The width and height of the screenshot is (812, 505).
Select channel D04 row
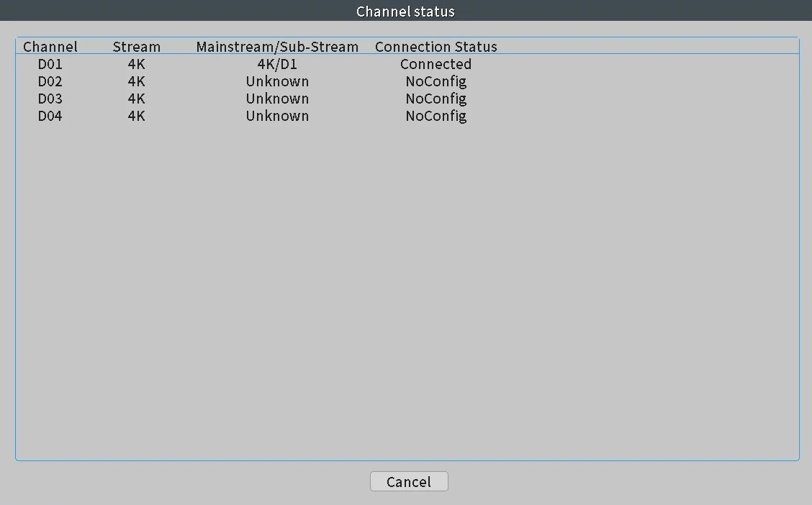tap(407, 115)
